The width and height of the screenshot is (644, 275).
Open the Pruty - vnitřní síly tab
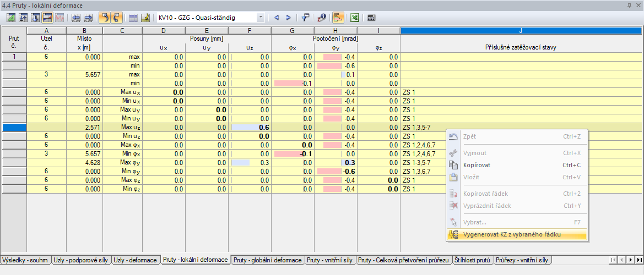click(x=330, y=260)
